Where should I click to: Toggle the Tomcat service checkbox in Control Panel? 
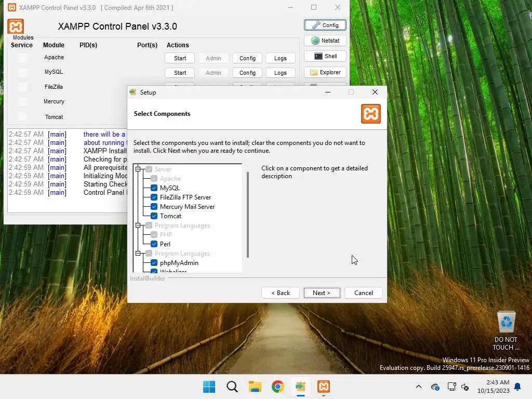pyautogui.click(x=23, y=117)
